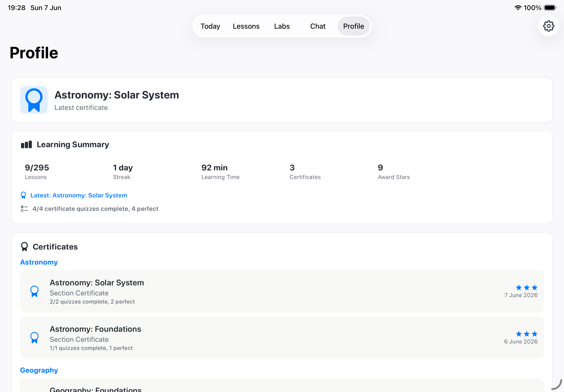The height and width of the screenshot is (392, 564).
Task: Click the 6 June 2026 date
Action: click(x=521, y=342)
